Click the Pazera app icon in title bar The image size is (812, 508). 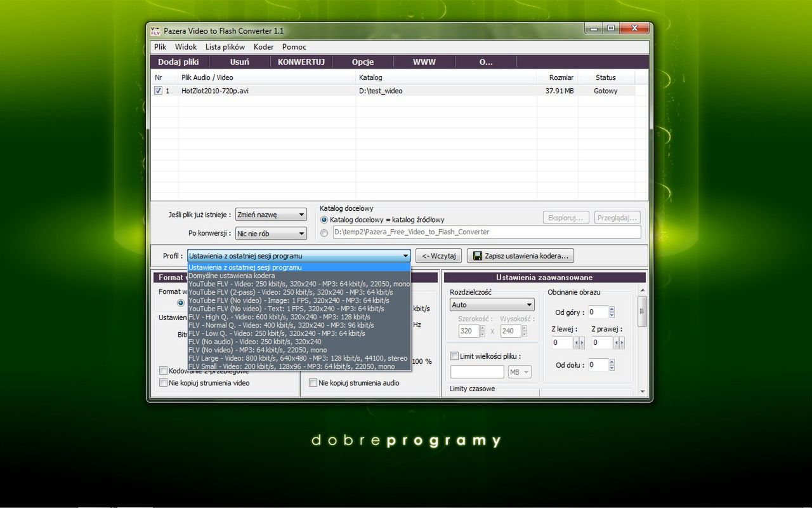pos(155,30)
